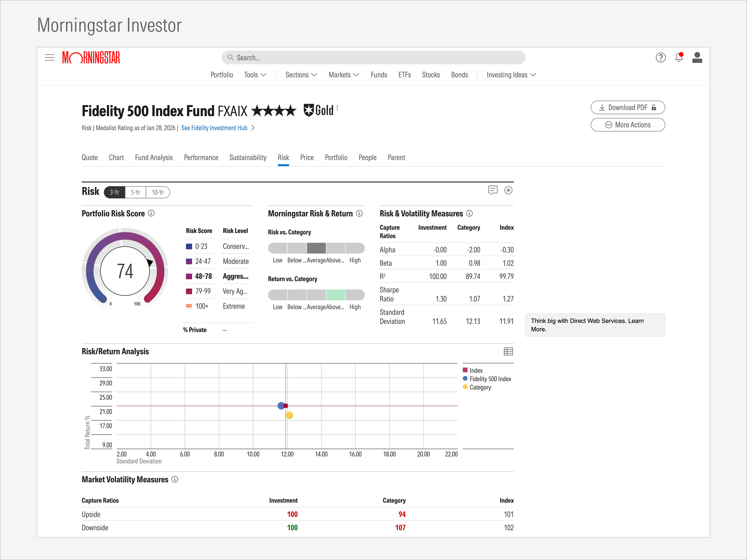
Task: Click the Index legend entry
Action: pos(472,370)
